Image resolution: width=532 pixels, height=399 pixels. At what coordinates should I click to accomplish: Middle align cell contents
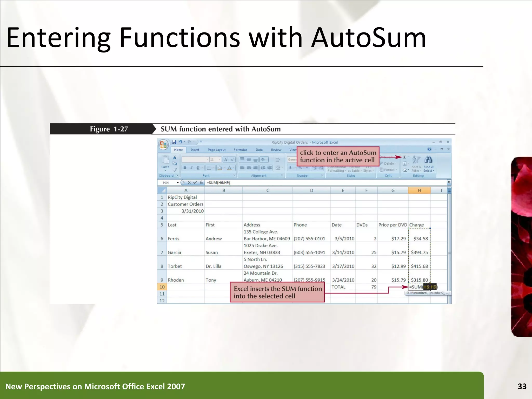(249, 159)
